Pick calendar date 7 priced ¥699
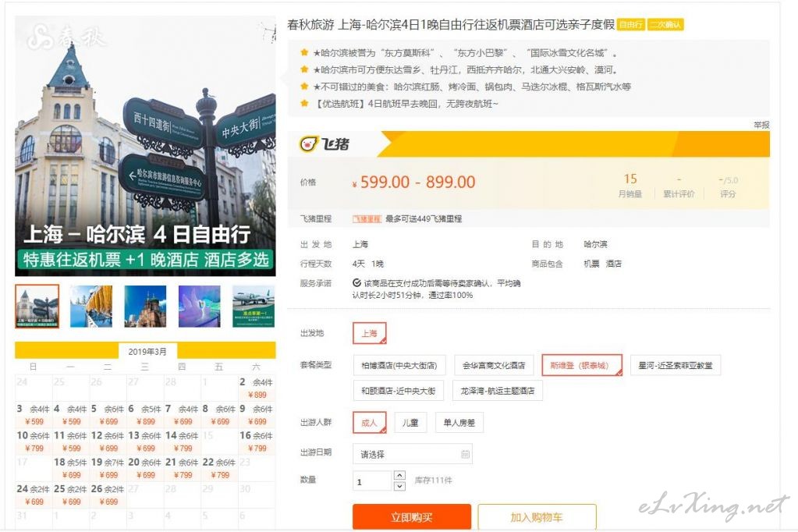The height and width of the screenshot is (532, 798). coord(183,415)
